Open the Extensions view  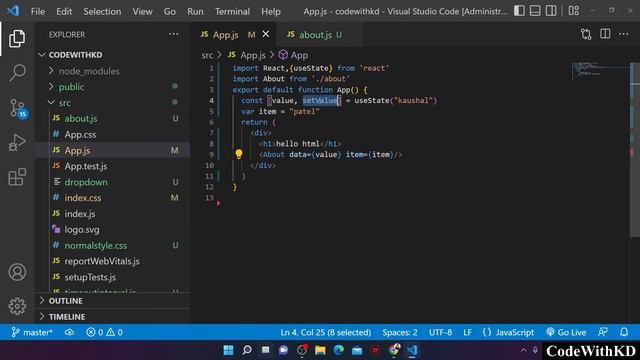point(17,177)
